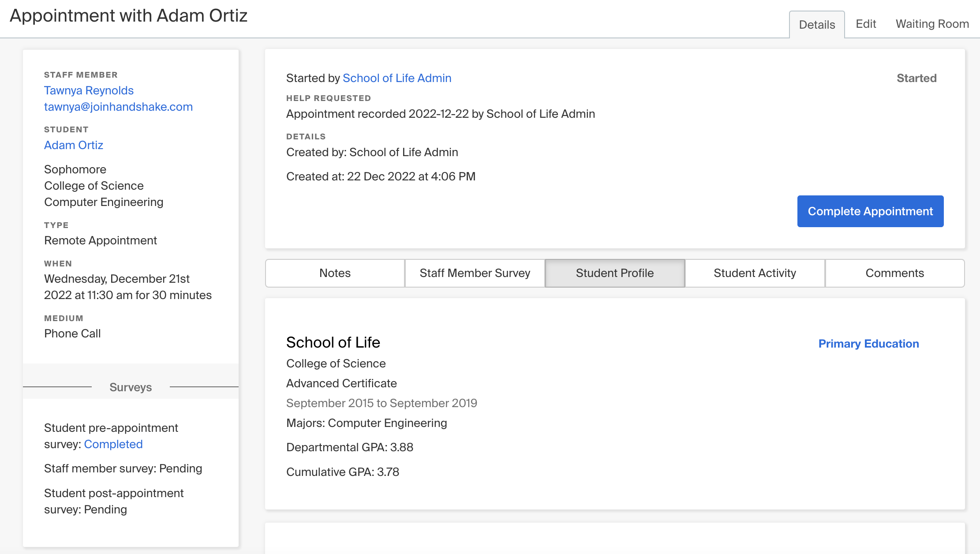
Task: Select the Remote Appointment type text
Action: [100, 240]
